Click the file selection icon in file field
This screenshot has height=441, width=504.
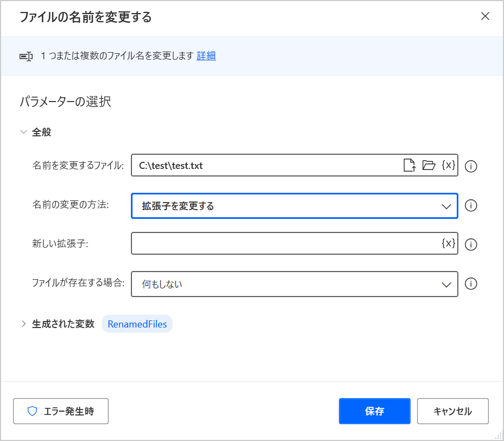(x=409, y=166)
